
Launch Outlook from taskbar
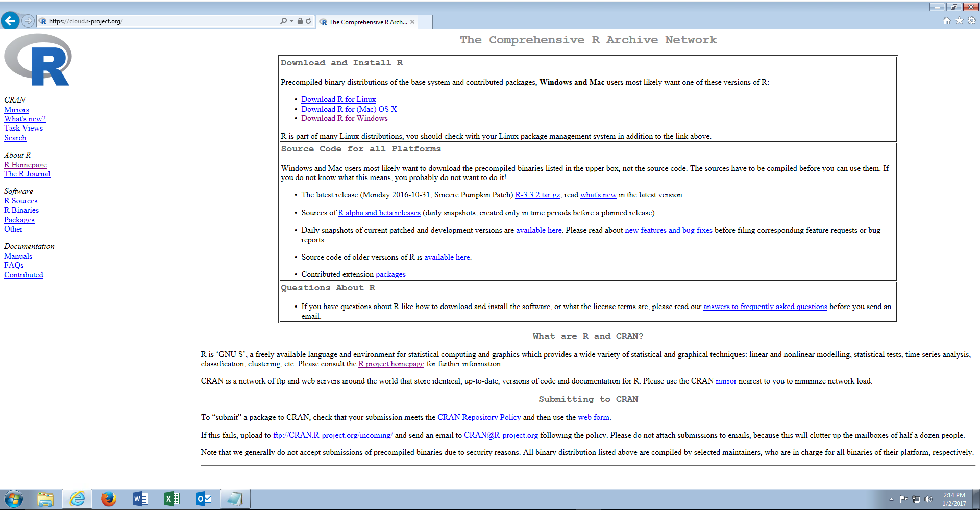[204, 499]
